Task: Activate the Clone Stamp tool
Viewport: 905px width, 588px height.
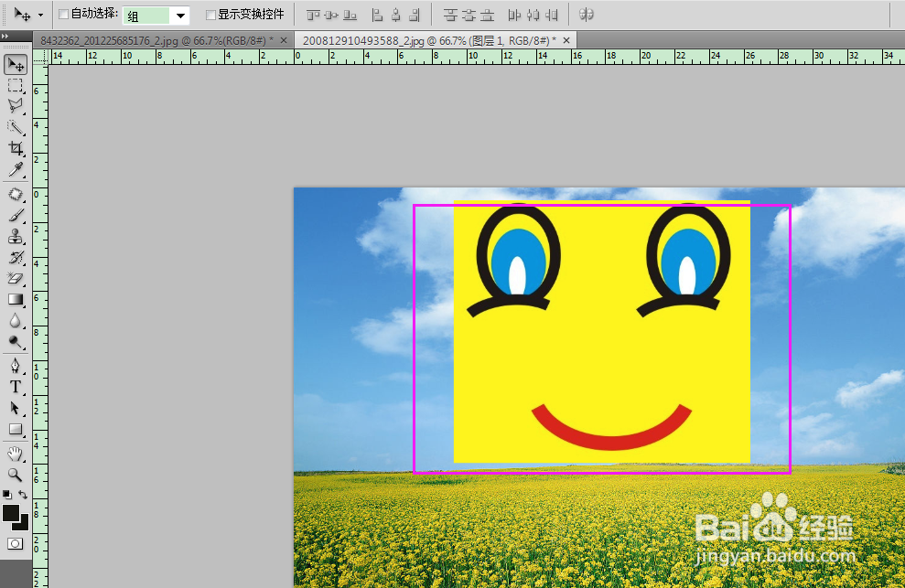Action: click(16, 237)
